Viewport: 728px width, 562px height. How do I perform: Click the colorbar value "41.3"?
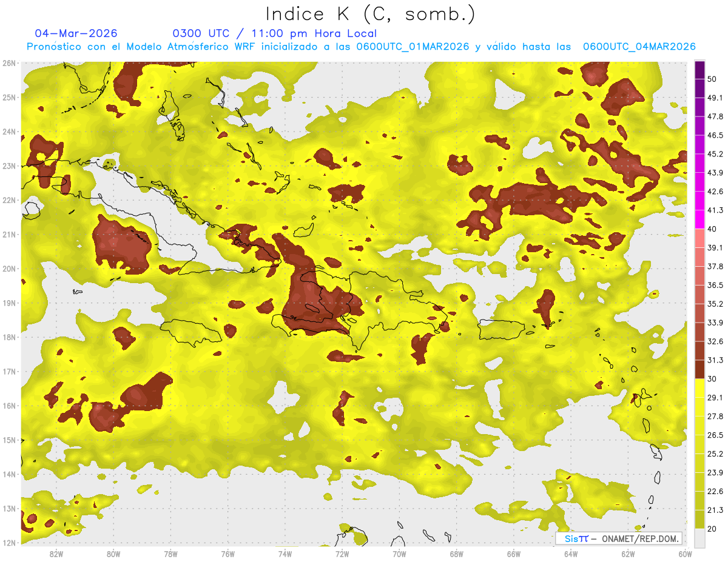tap(715, 210)
